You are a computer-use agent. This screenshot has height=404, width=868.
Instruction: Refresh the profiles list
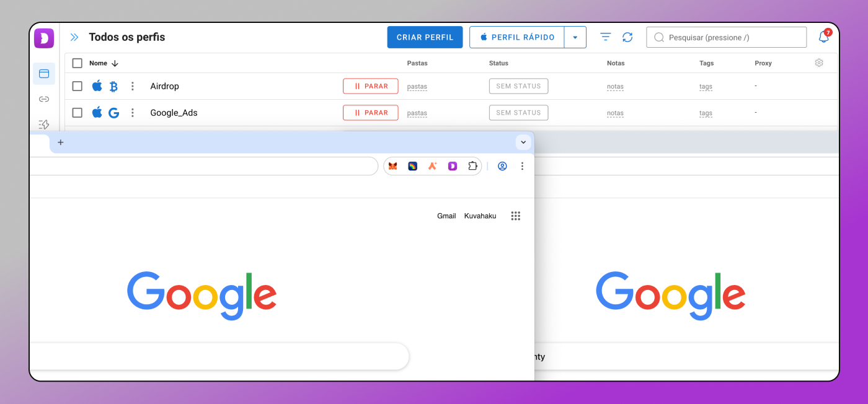[x=627, y=37]
